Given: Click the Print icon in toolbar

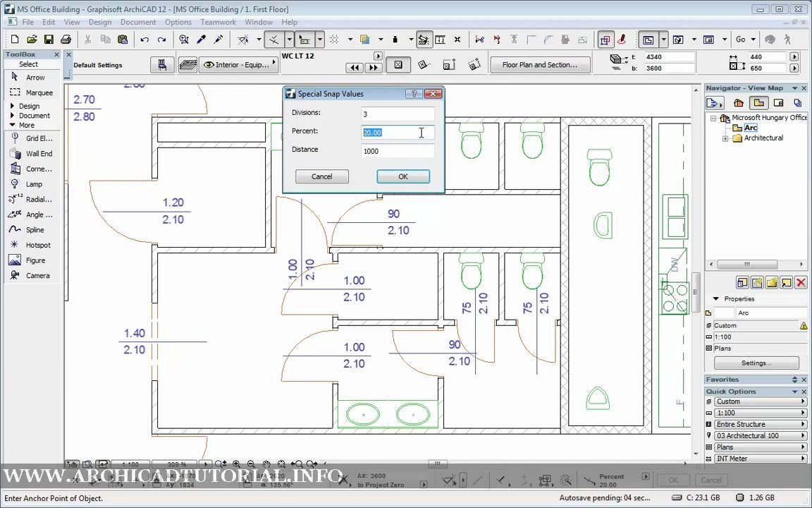Looking at the screenshot, I should point(66,40).
